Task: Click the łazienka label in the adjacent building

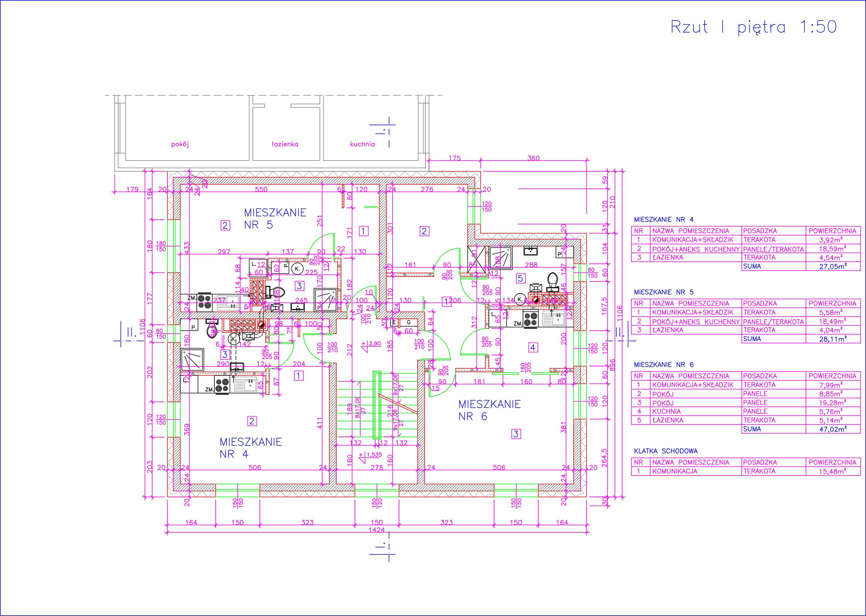Action: pos(285,144)
